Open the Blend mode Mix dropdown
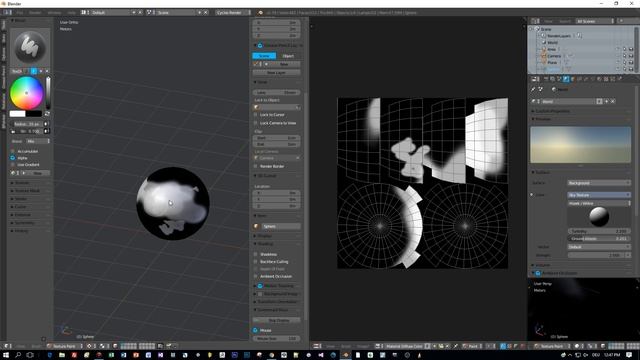The image size is (640, 360). (38, 141)
